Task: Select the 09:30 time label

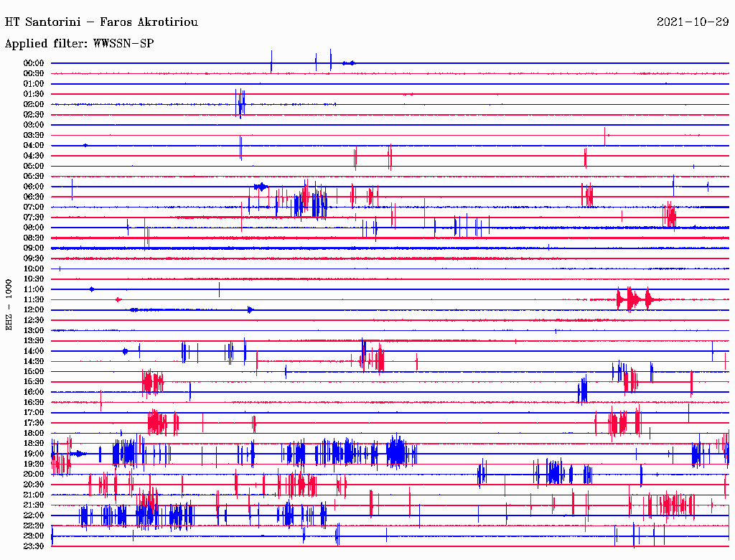Action: pyautogui.click(x=34, y=258)
